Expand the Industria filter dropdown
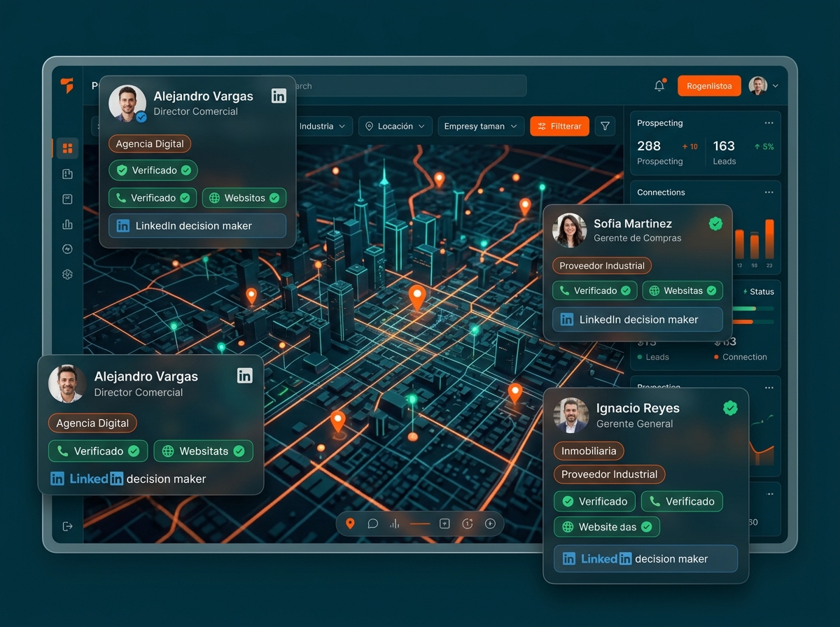The image size is (840, 627). point(322,126)
